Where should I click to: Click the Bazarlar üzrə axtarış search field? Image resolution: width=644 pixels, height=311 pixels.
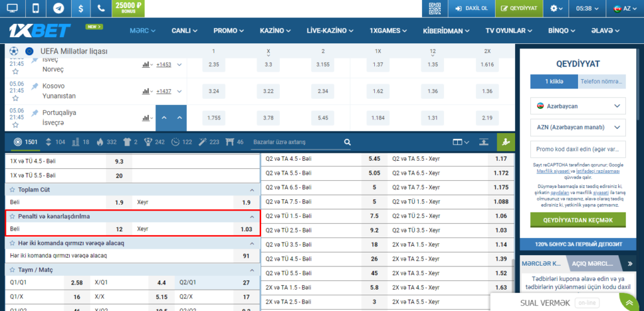coord(297,142)
